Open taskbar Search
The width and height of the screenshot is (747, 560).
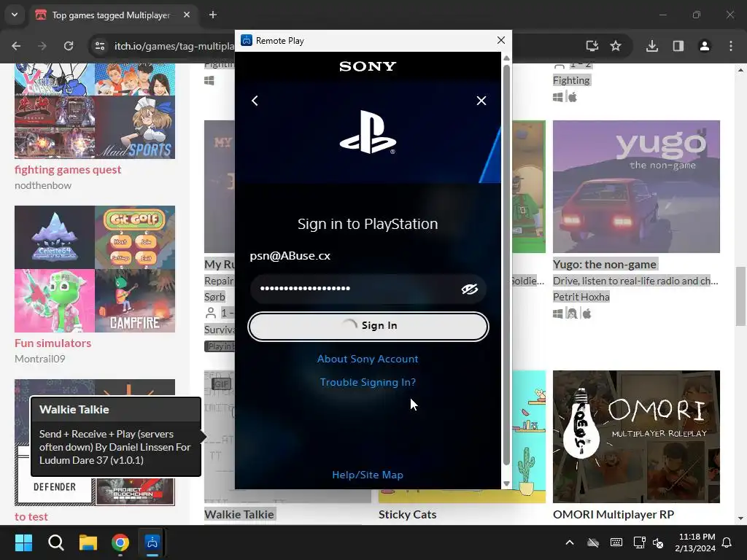point(55,542)
